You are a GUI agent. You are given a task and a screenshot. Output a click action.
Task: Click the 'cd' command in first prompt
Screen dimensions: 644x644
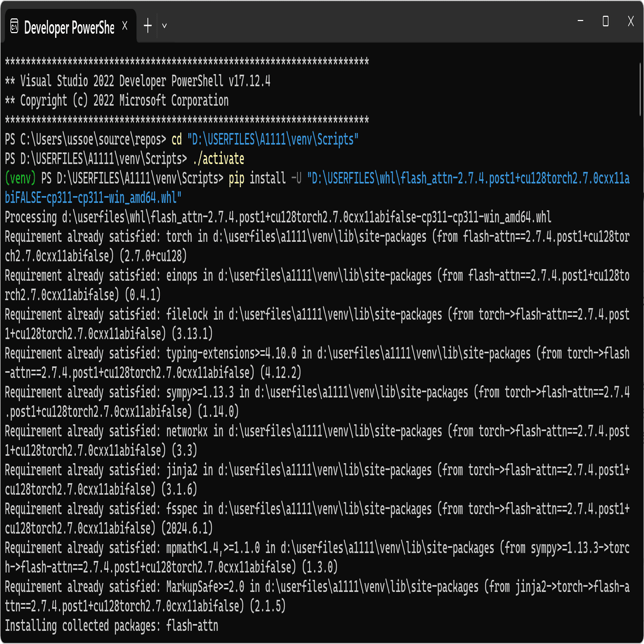(x=177, y=139)
